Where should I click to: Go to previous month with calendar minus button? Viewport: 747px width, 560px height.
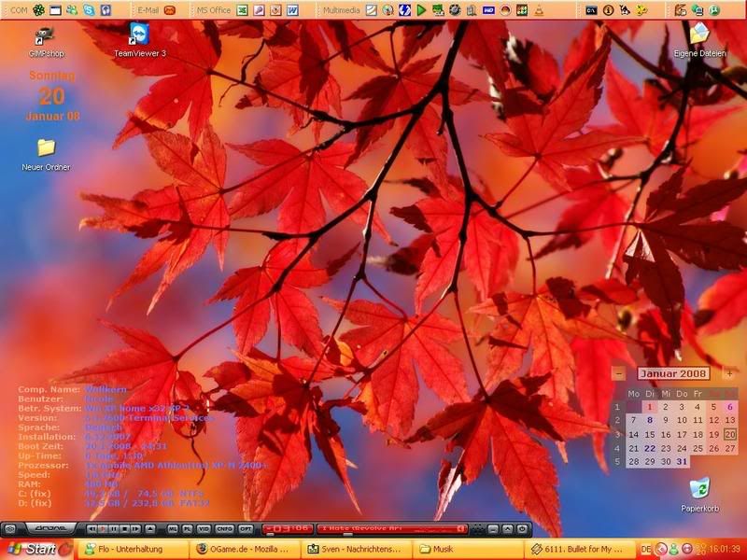pyautogui.click(x=619, y=373)
